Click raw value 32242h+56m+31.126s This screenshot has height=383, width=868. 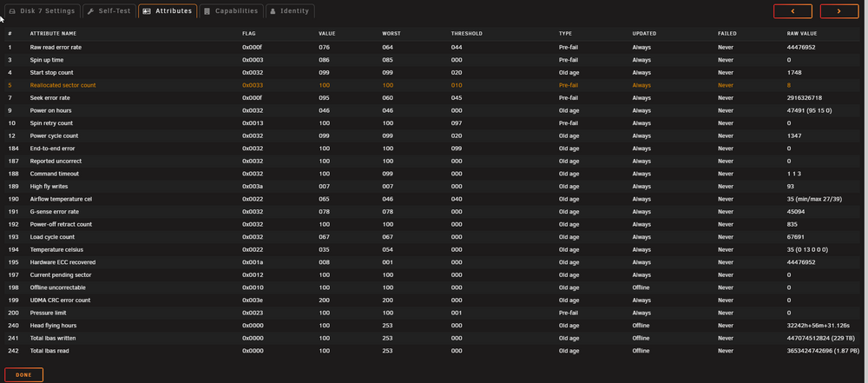click(x=819, y=326)
